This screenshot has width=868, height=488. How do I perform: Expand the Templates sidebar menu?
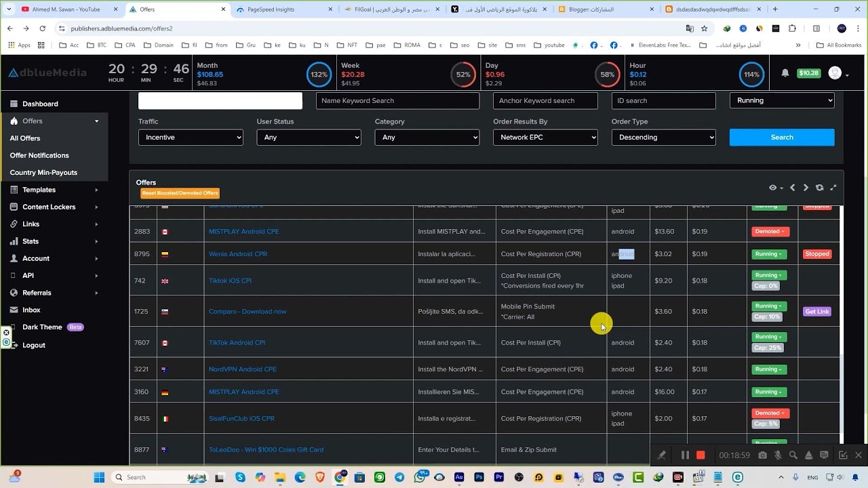pyautogui.click(x=54, y=190)
